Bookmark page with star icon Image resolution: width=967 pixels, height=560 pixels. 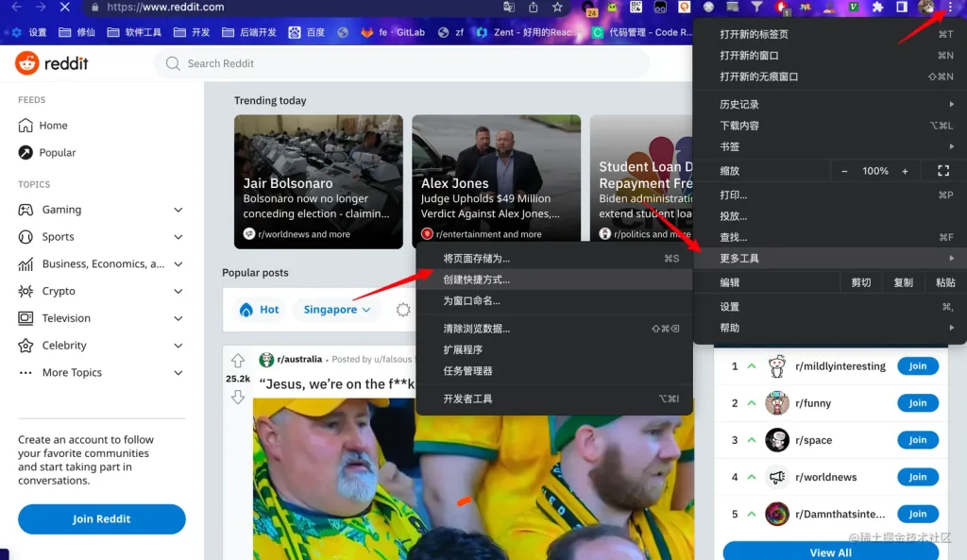[557, 7]
